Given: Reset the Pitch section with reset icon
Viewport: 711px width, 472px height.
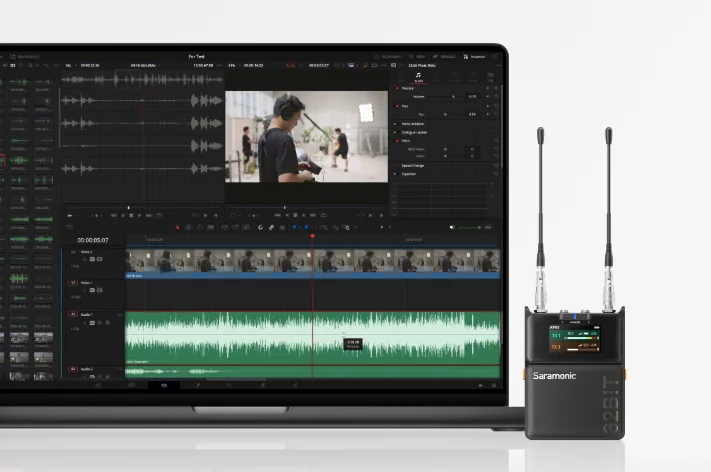Looking at the screenshot, I should (496, 141).
